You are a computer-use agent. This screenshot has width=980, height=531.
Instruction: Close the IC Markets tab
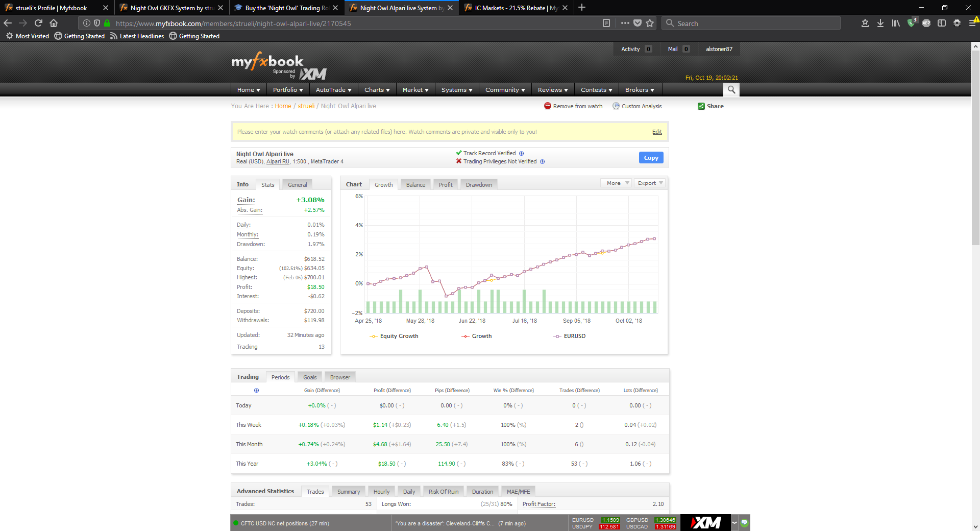click(565, 8)
